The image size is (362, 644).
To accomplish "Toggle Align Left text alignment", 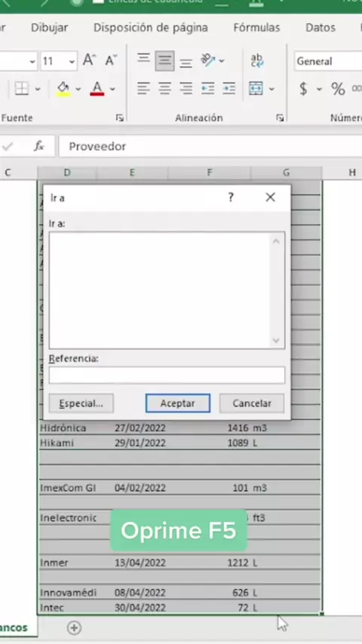I will click(143, 88).
